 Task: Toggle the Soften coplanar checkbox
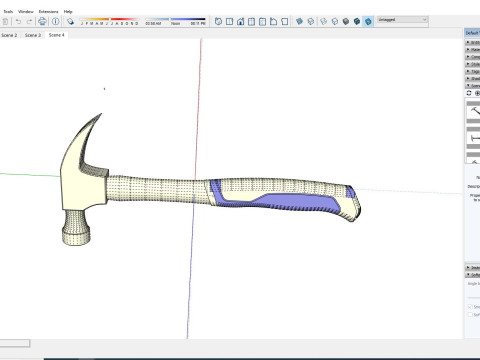[470, 315]
